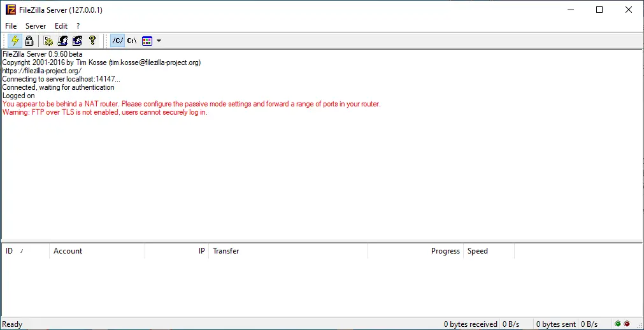Open the Server menu
The width and height of the screenshot is (644, 330).
(36, 26)
